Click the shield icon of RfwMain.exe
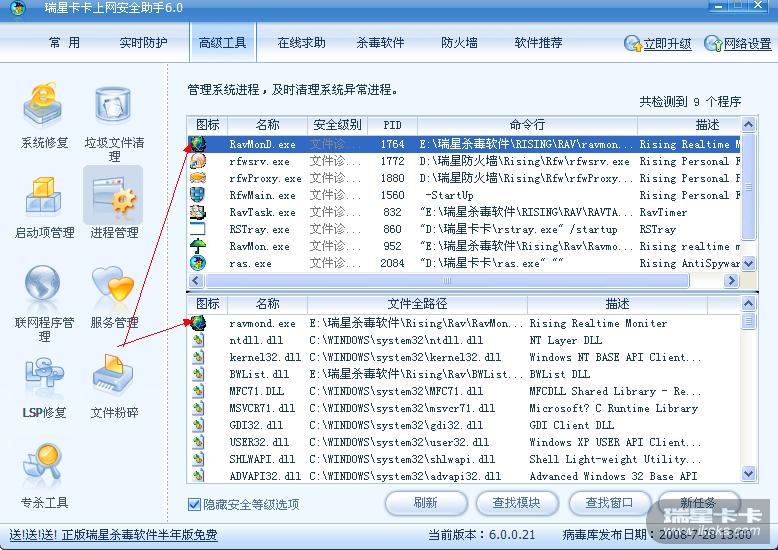The width and height of the screenshot is (778, 550). tap(197, 195)
